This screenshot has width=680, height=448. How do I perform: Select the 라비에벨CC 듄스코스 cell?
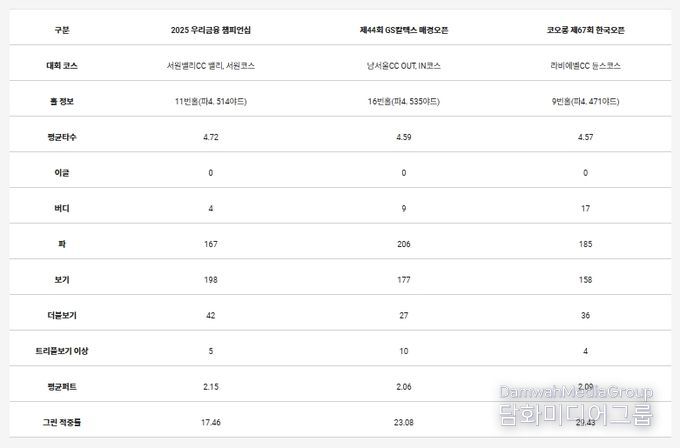[x=586, y=65]
